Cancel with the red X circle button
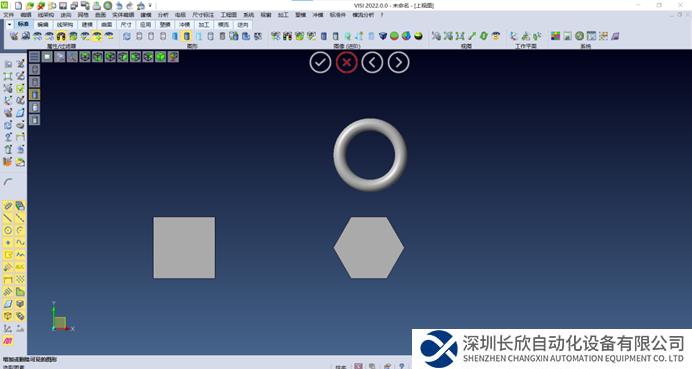Viewport: 692px width, 369px height. point(346,63)
